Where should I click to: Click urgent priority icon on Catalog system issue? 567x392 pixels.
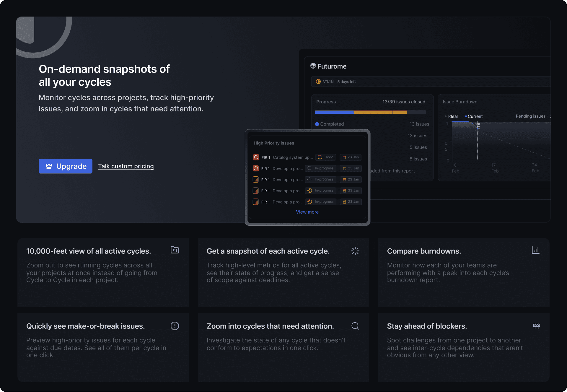coord(256,157)
